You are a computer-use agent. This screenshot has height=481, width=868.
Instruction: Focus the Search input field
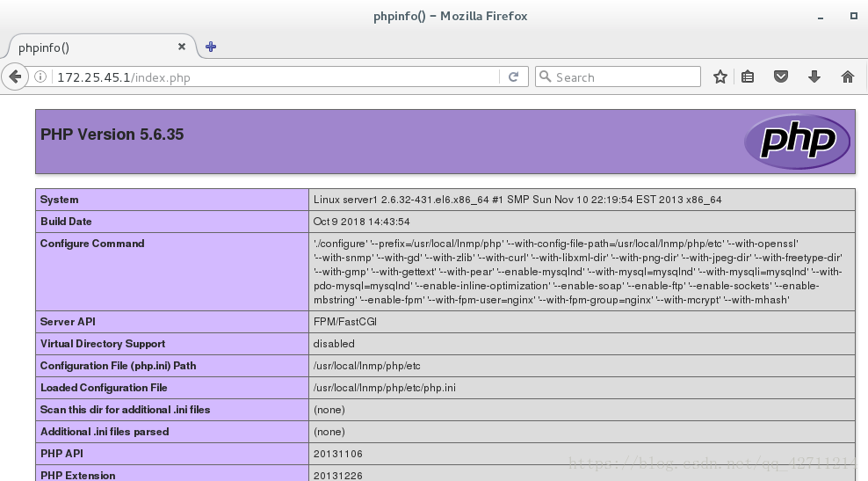[618, 77]
